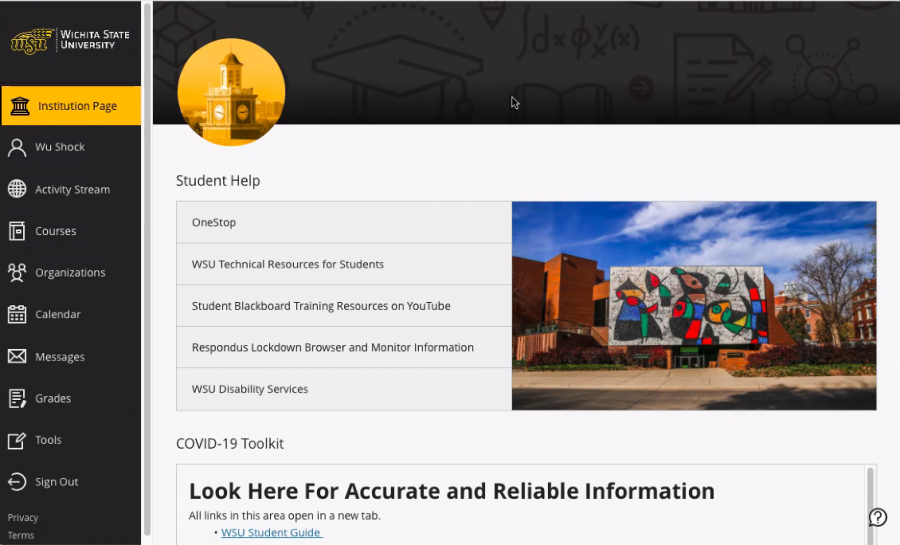Click Look Here For Accurate heading

(x=452, y=491)
